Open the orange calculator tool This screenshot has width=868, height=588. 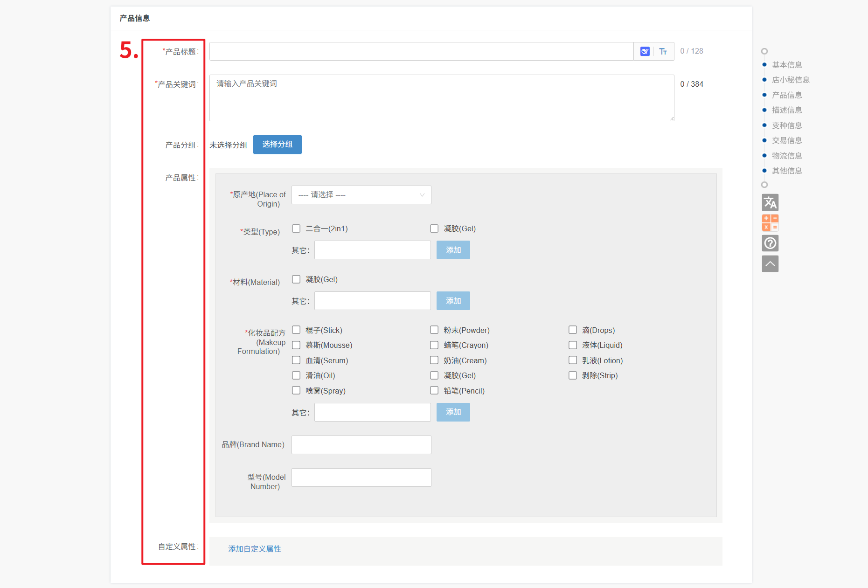point(770,223)
